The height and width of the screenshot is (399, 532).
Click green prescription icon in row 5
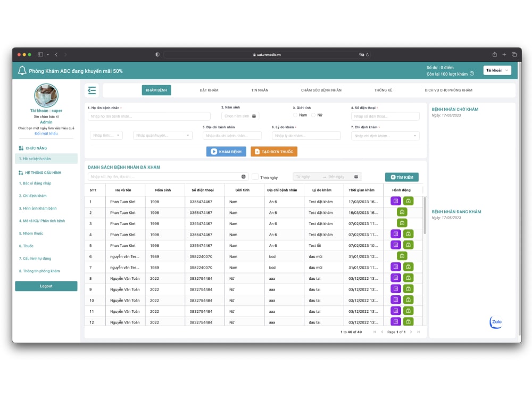coord(408,245)
